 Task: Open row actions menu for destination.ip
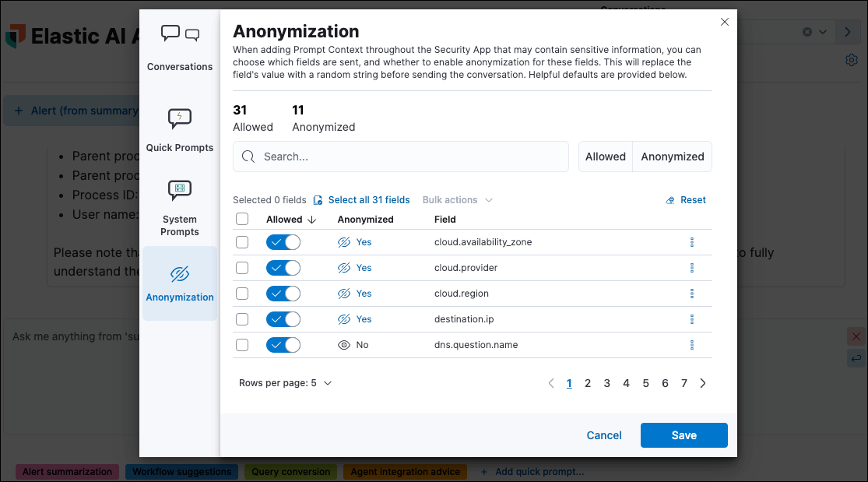(692, 318)
